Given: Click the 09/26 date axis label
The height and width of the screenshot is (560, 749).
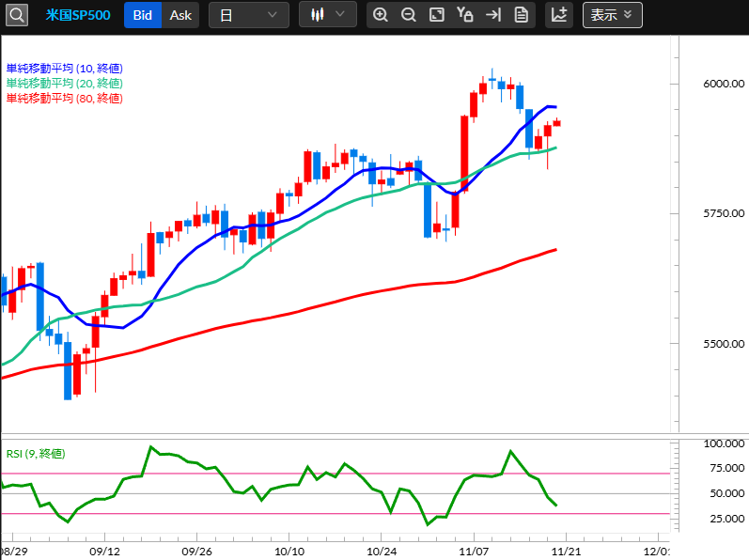Looking at the screenshot, I should 196,552.
